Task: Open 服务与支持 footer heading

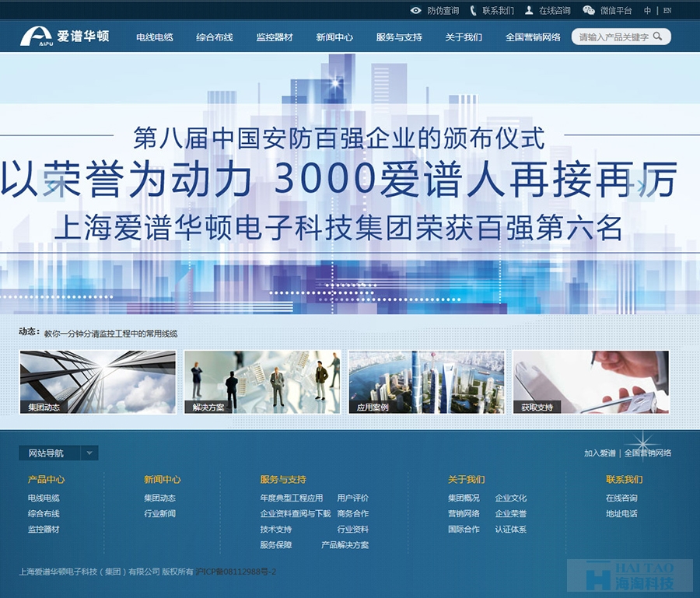Action: 283,479
